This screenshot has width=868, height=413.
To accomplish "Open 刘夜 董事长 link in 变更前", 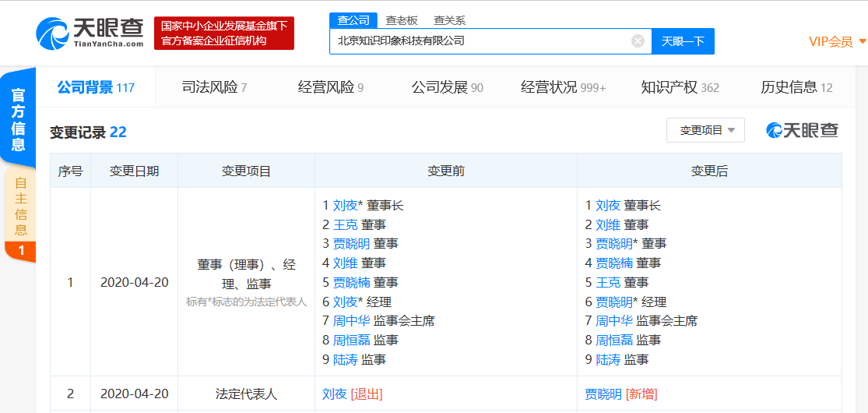I will pos(344,206).
